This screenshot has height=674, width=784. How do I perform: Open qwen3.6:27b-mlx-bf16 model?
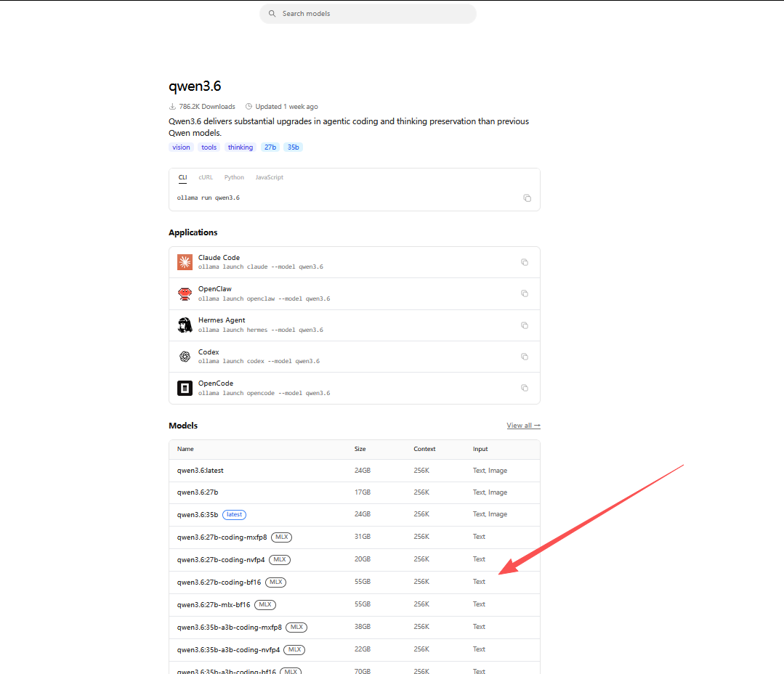(214, 604)
